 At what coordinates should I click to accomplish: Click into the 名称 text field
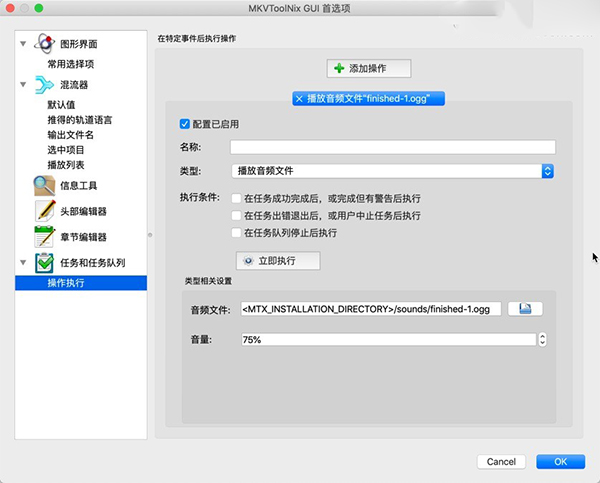pyautogui.click(x=393, y=147)
